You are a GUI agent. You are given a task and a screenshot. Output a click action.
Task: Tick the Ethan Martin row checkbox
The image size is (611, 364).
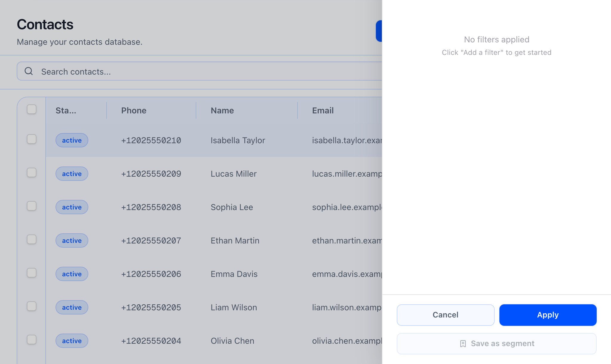pos(32,239)
